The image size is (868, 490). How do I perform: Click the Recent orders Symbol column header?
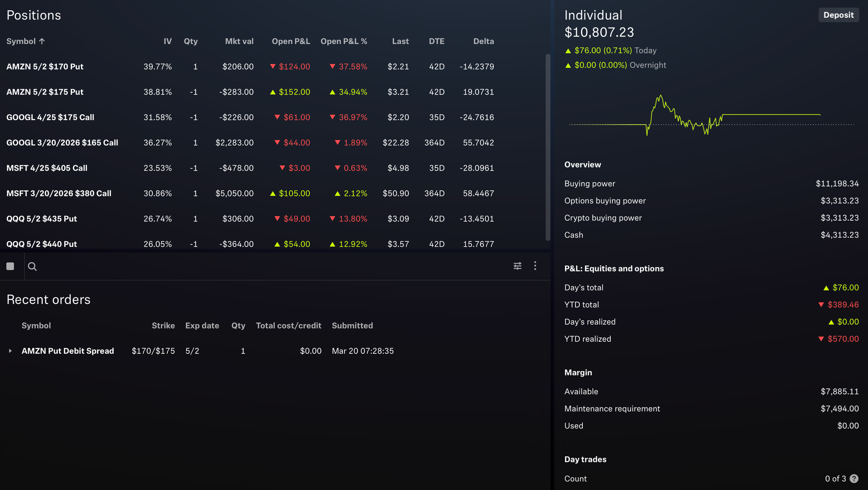(36, 326)
